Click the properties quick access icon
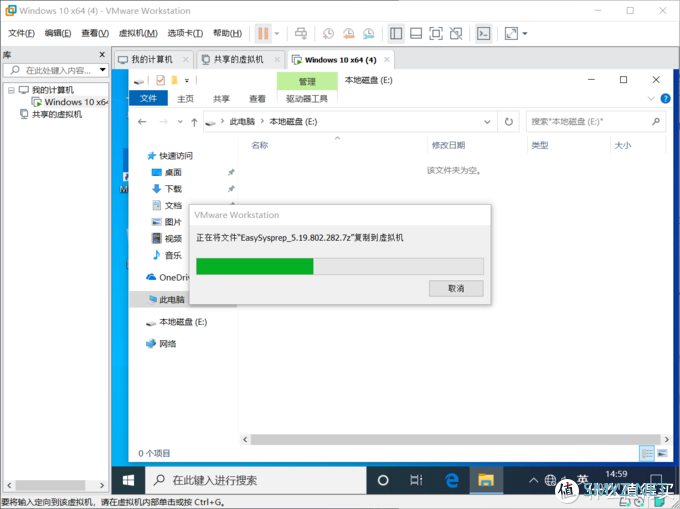 coord(160,80)
